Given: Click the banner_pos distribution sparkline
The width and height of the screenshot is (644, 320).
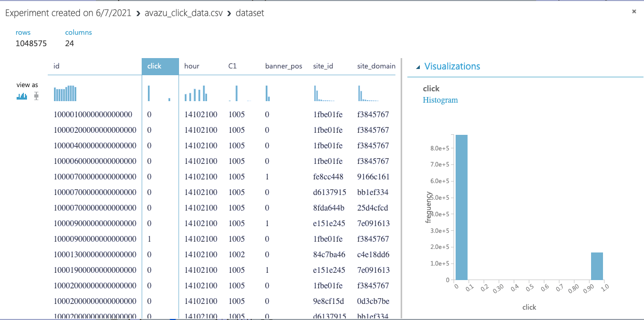Looking at the screenshot, I should [267, 93].
